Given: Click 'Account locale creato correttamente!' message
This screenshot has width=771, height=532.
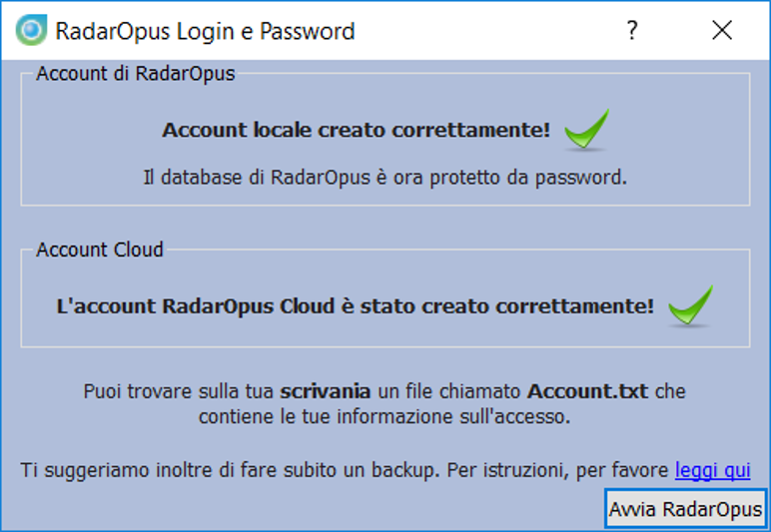Looking at the screenshot, I should (x=356, y=131).
